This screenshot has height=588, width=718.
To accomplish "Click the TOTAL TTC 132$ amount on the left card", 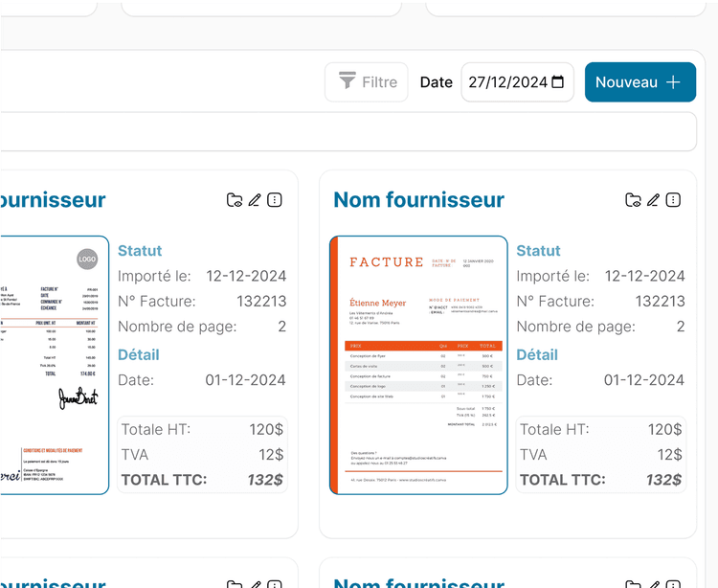I will [x=265, y=480].
